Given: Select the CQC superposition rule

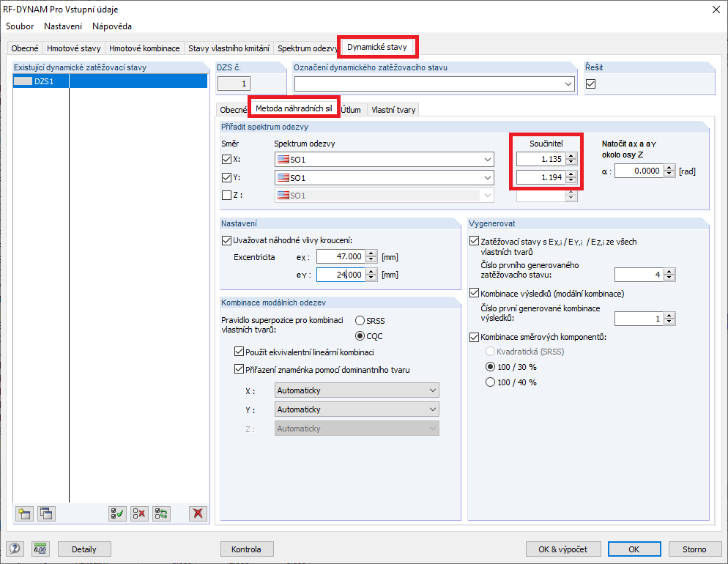Looking at the screenshot, I should point(360,335).
